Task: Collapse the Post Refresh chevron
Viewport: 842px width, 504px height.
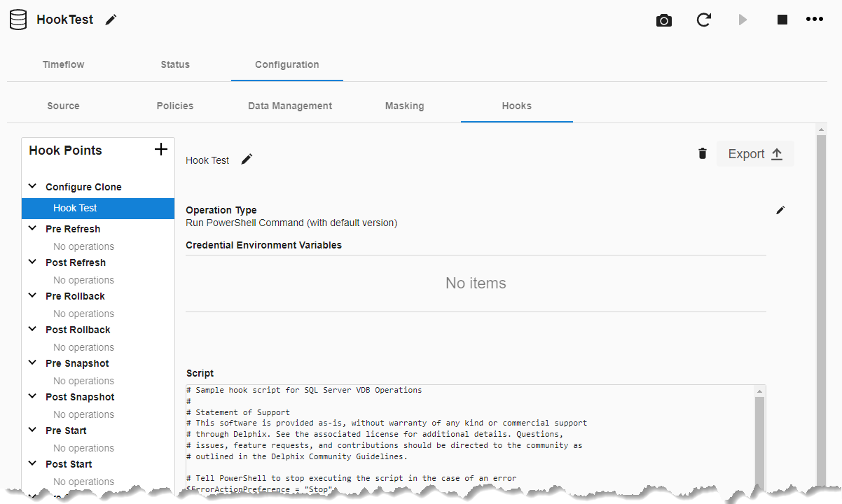Action: pyautogui.click(x=32, y=262)
